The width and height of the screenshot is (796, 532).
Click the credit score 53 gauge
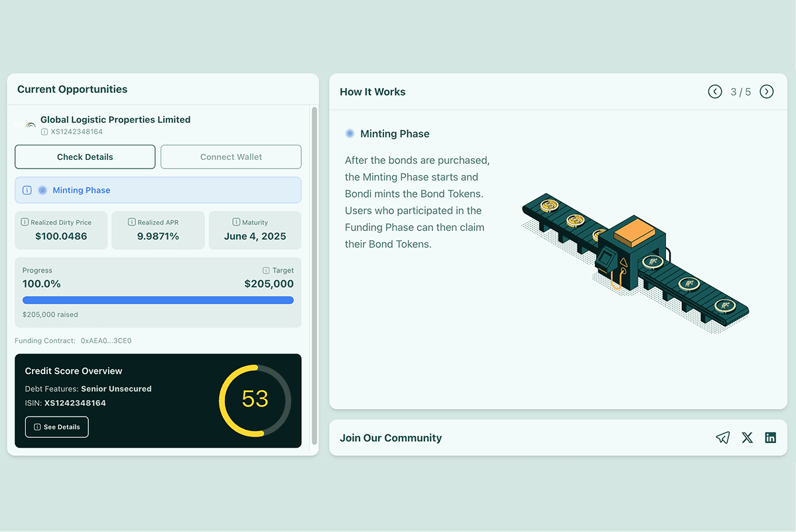coord(255,400)
